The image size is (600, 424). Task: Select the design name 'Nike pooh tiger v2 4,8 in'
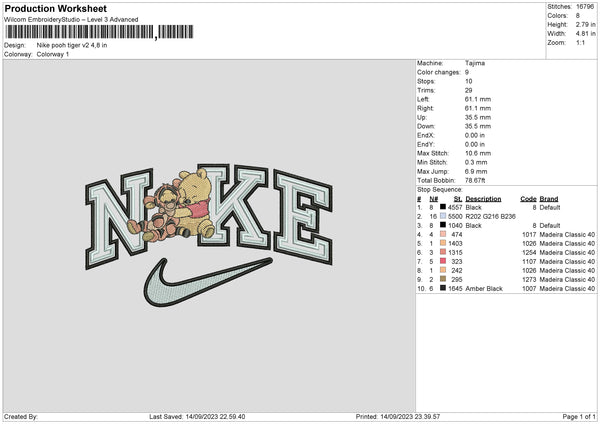(x=72, y=45)
